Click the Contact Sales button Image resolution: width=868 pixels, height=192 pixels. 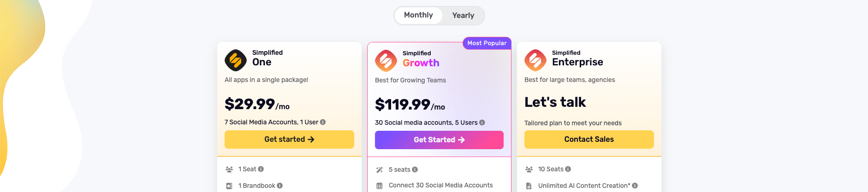tap(589, 140)
